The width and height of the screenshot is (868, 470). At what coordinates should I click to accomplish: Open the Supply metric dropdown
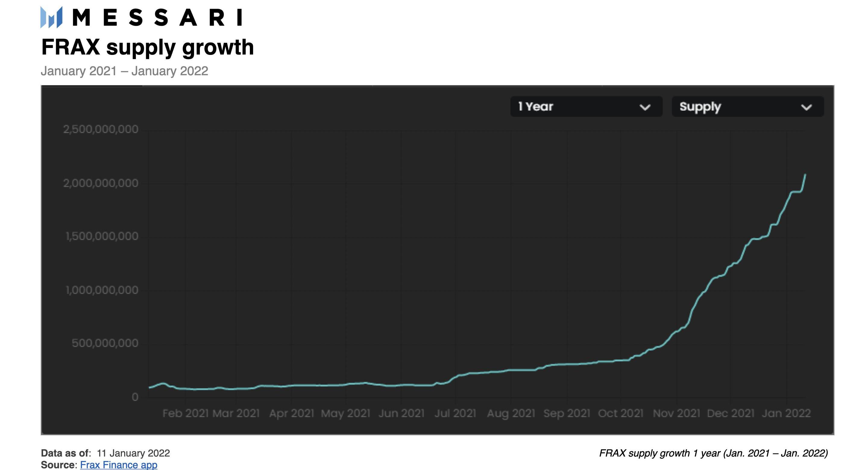[x=748, y=106]
